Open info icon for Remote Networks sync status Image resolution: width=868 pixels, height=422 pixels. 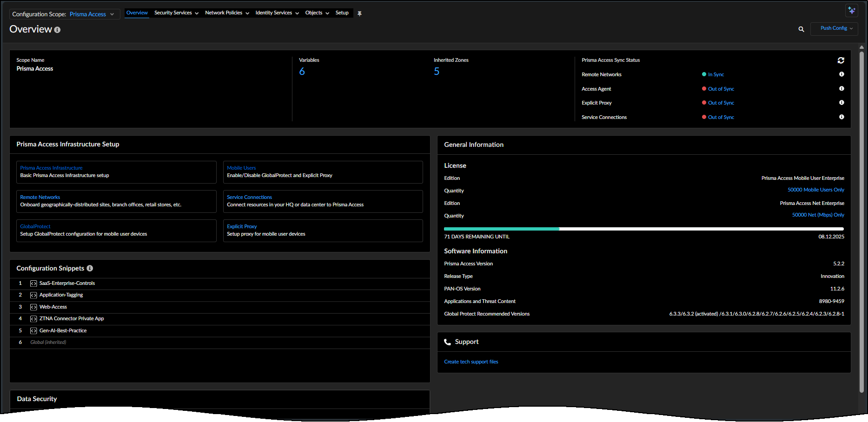841,74
